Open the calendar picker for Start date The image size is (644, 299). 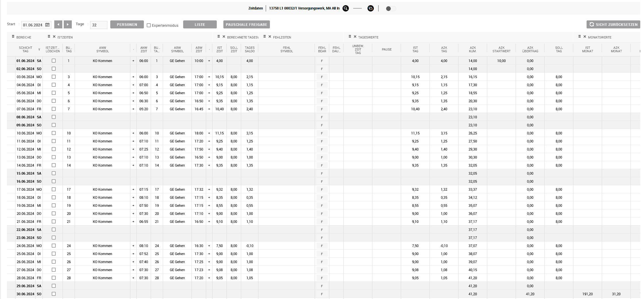pos(47,25)
